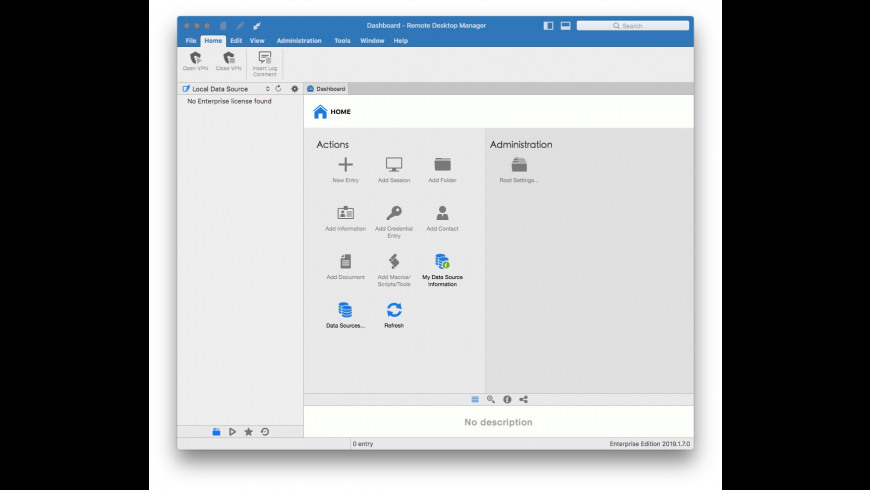Screen dimensions: 870x490
Task: Click the Add Credential Entry key icon
Action: (394, 213)
